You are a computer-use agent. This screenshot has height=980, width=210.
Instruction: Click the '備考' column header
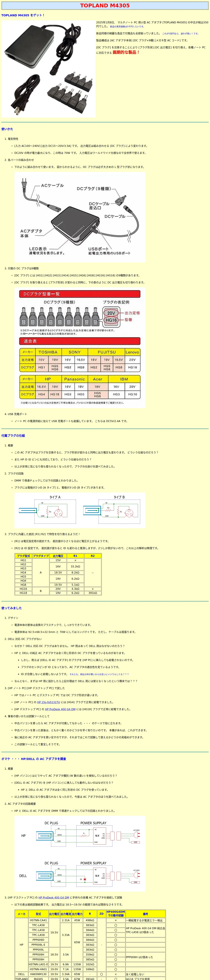point(146,914)
